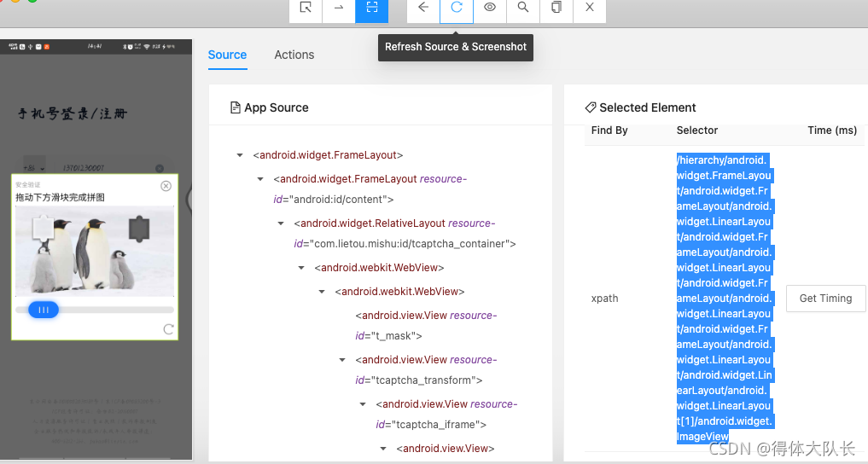Activate the Tap By Coordinates tool
The width and height of the screenshot is (868, 464).
pos(372,8)
